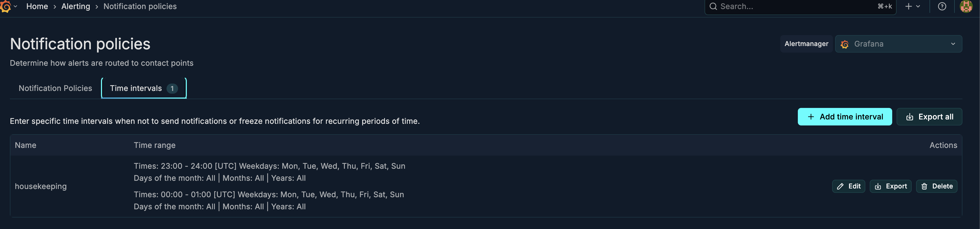Open Alerting from the breadcrumb trail

[75, 6]
